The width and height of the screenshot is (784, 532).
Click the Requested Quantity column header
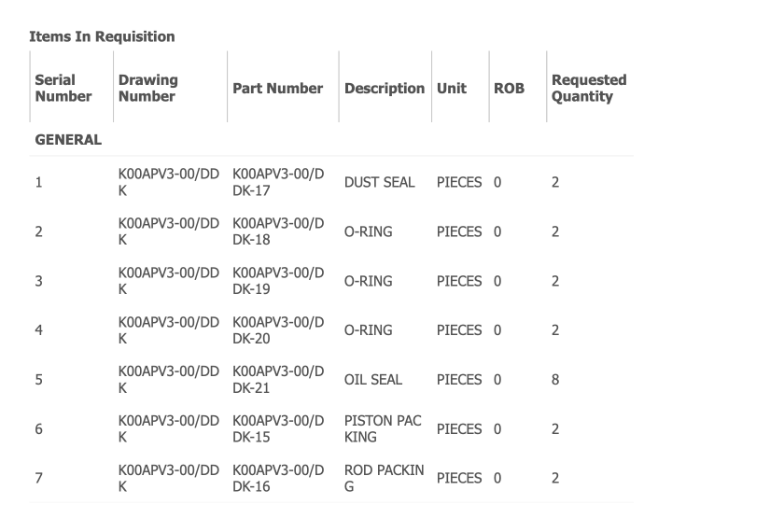(x=589, y=88)
